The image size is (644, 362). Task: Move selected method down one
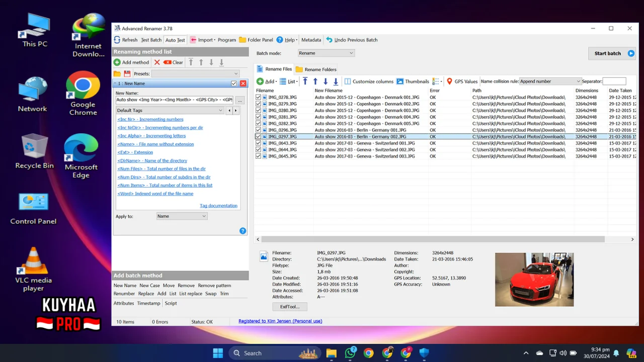coord(211,62)
